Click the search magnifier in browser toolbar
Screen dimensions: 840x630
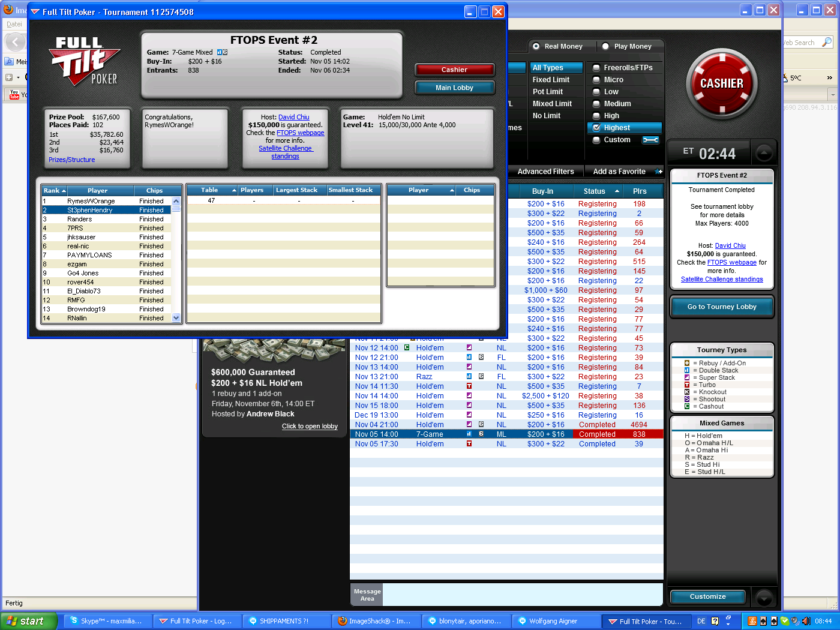coord(827,42)
